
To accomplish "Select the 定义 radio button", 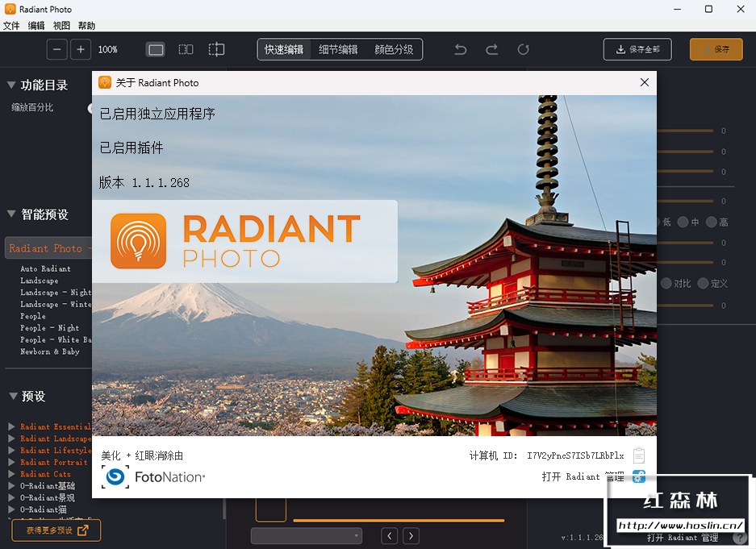I will click(x=703, y=283).
